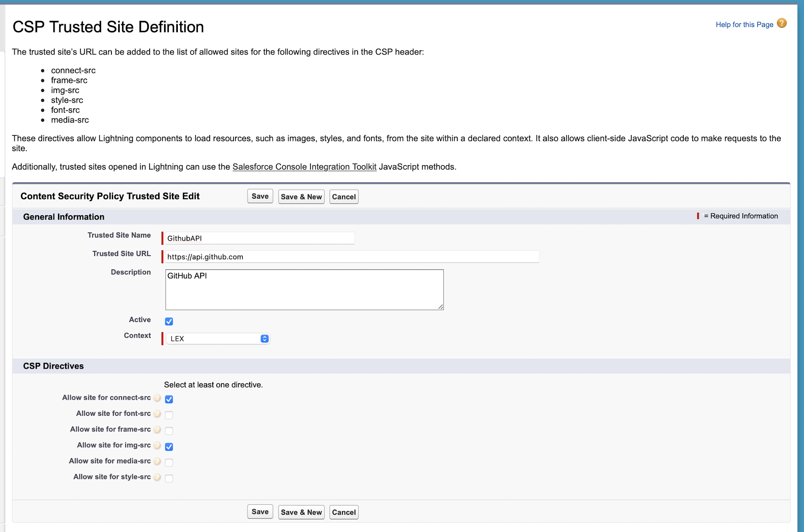The width and height of the screenshot is (804, 532).
Task: Uncheck the Active checkbox
Action: coord(169,322)
